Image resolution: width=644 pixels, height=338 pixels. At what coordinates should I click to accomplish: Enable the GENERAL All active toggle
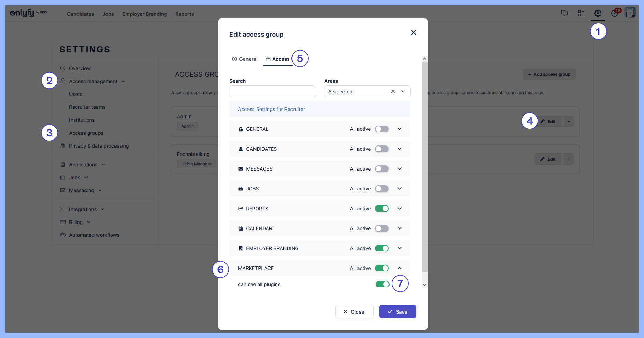[382, 129]
